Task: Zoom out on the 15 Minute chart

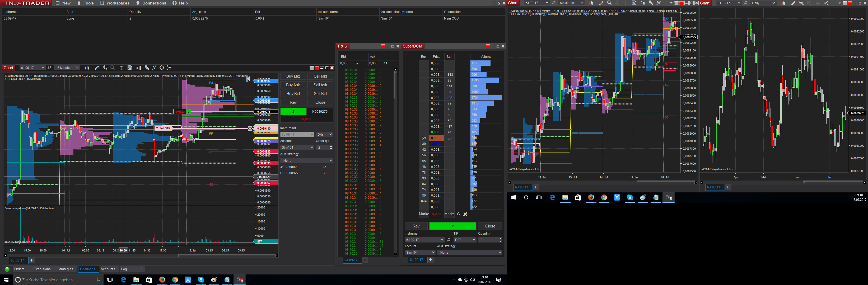Action: 113,68
